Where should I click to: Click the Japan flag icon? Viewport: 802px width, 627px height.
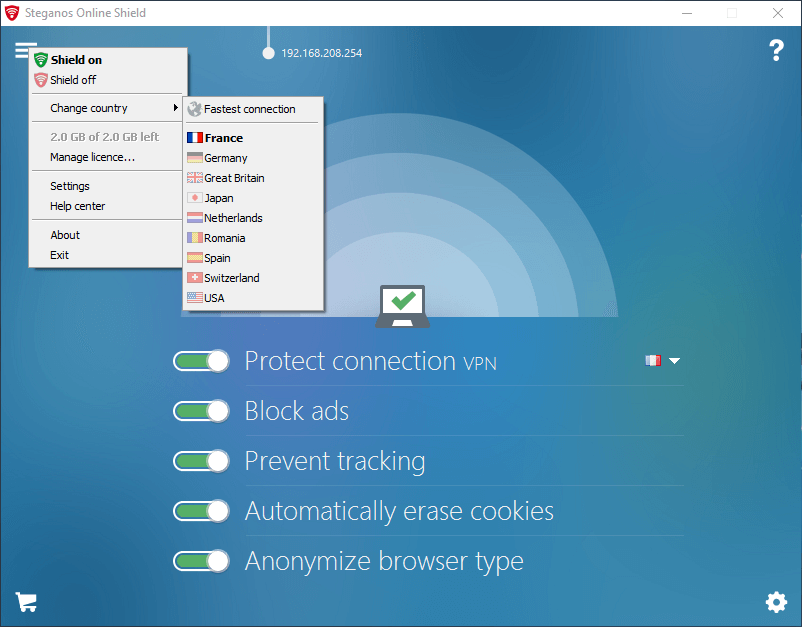tap(195, 197)
